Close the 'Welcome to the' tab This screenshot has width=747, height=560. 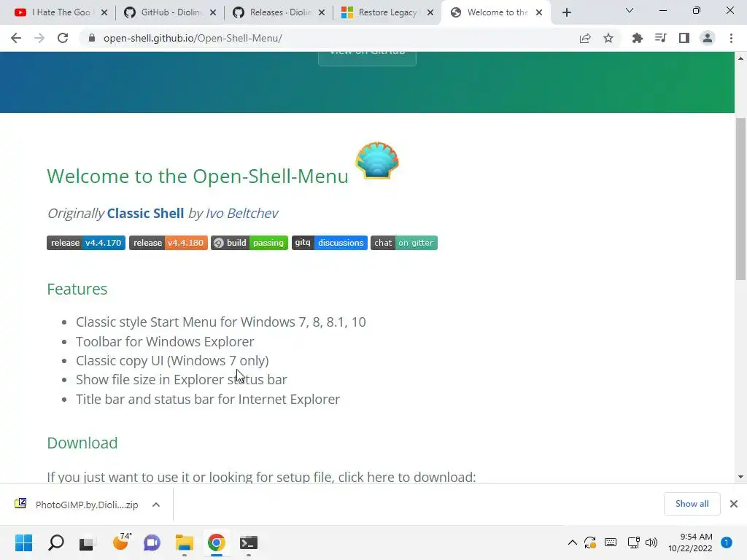[539, 13]
